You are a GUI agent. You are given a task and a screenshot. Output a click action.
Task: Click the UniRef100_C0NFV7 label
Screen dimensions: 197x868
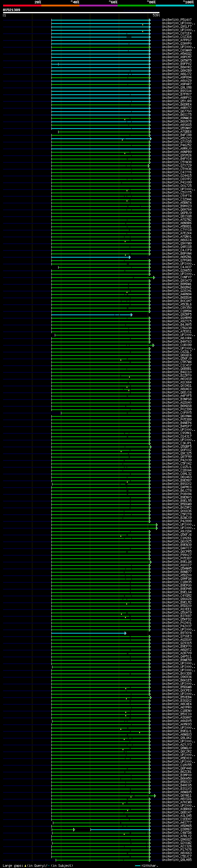point(177,277)
